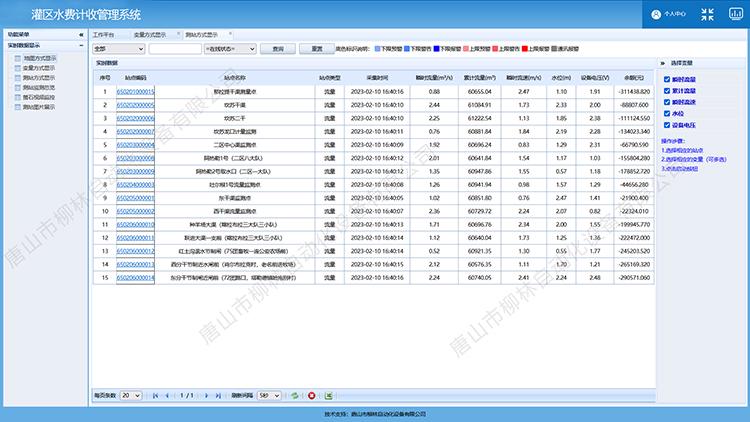Switch to the 测站方式显示 tab
The height and width of the screenshot is (422, 750).
201,35
